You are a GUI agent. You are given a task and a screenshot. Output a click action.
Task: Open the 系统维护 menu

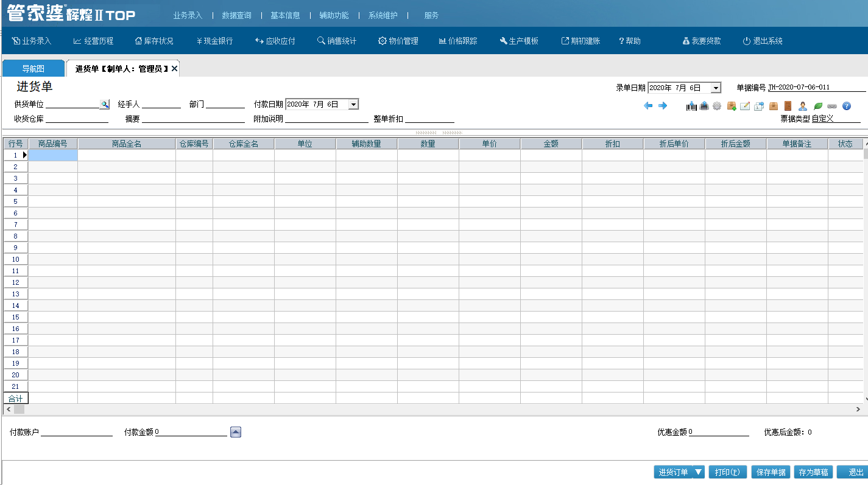pyautogui.click(x=383, y=15)
